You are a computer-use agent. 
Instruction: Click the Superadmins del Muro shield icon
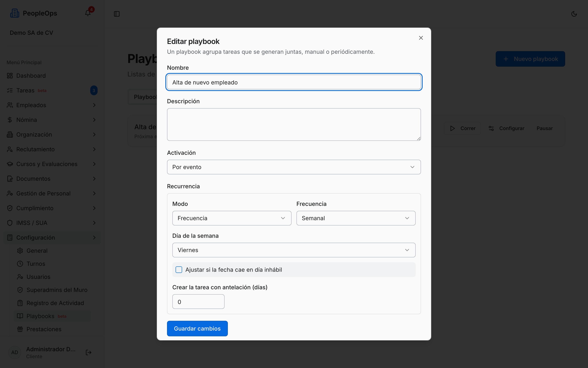click(x=20, y=290)
